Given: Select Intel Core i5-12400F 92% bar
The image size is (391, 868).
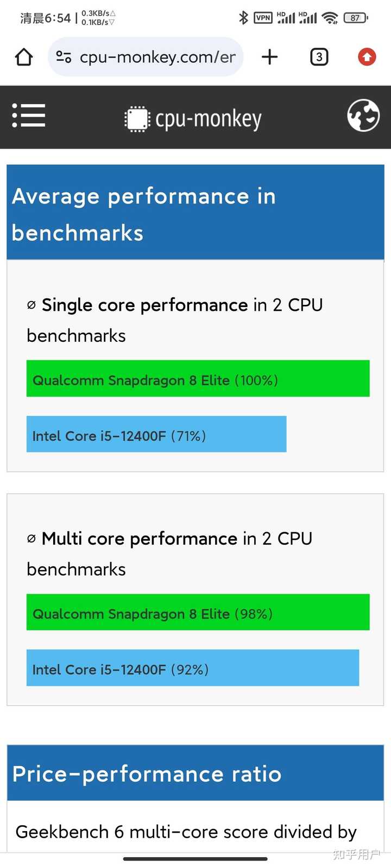Looking at the screenshot, I should tap(193, 668).
